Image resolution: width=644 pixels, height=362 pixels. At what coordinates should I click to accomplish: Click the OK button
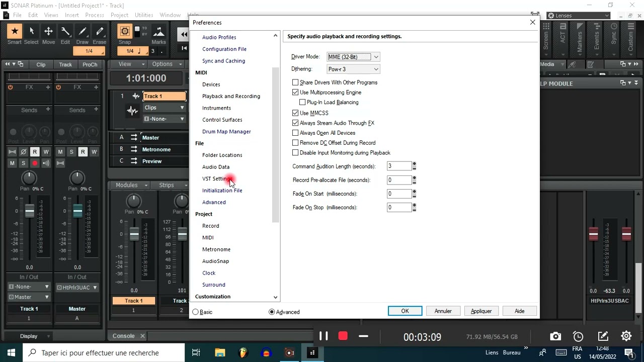coord(405,311)
